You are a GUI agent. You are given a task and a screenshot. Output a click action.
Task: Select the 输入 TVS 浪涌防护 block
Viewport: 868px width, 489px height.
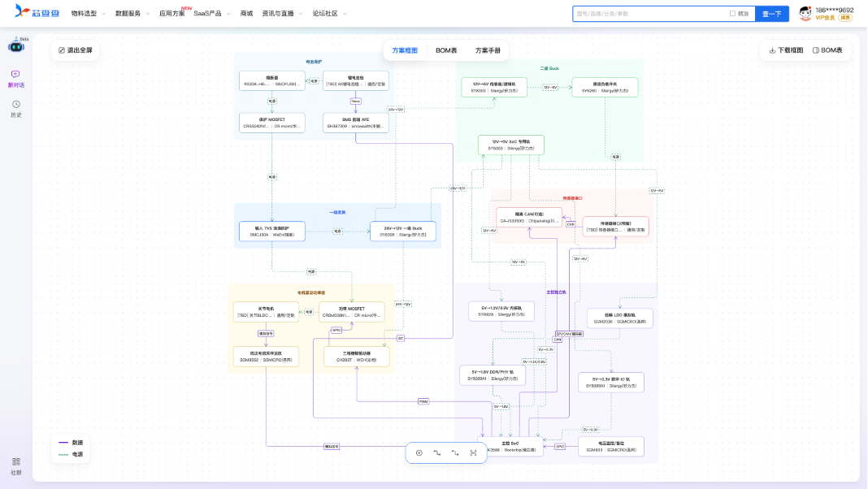coord(271,232)
